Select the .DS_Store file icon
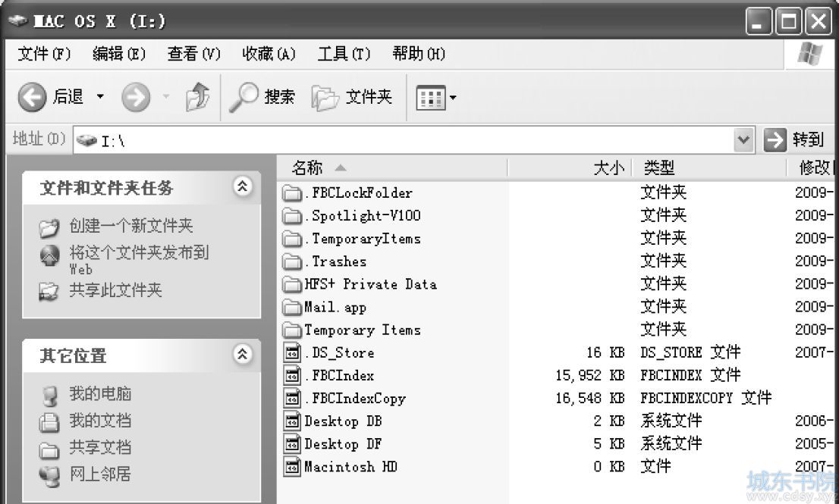 (x=292, y=352)
